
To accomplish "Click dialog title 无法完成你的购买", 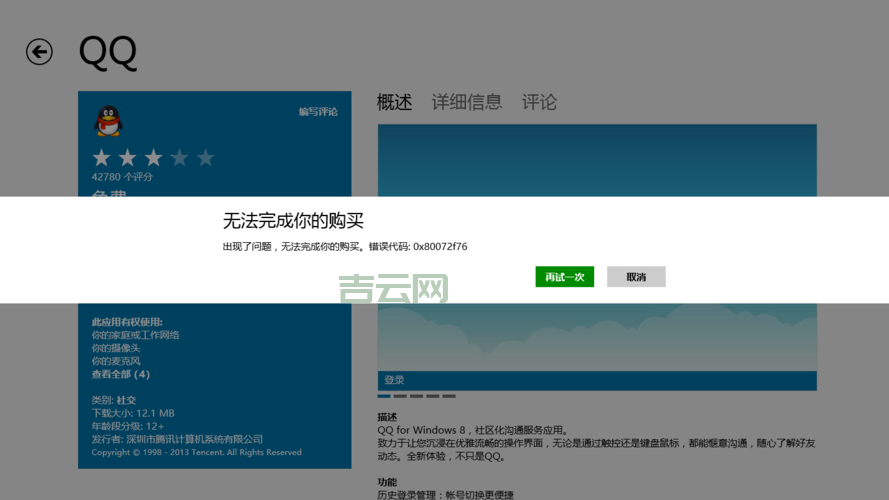I will (293, 221).
